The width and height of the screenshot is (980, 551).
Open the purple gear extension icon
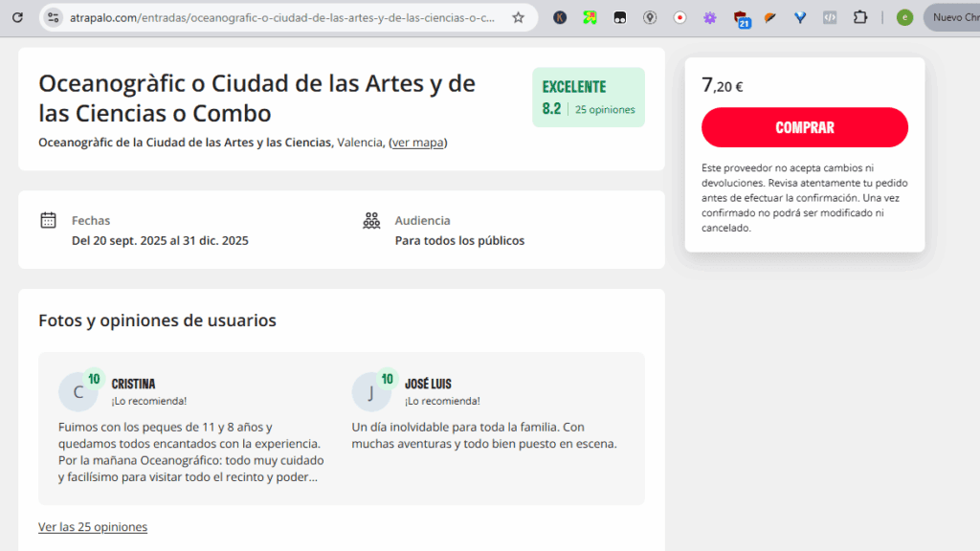click(709, 17)
